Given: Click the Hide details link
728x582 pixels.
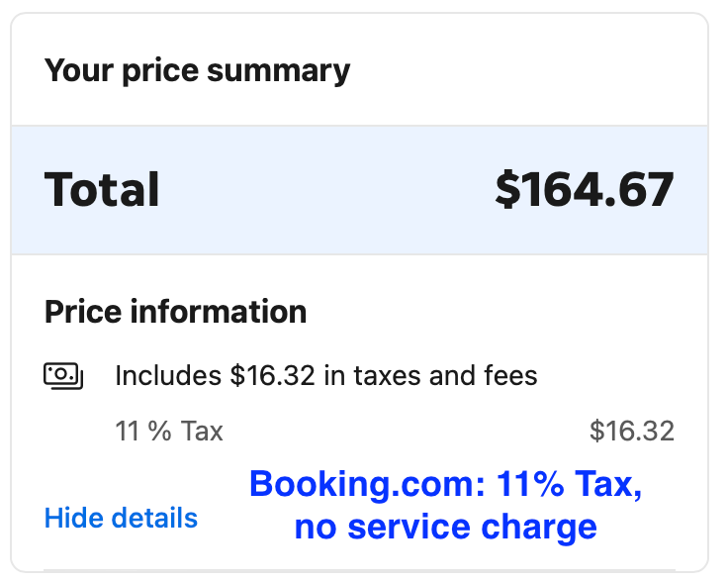Looking at the screenshot, I should [x=121, y=518].
